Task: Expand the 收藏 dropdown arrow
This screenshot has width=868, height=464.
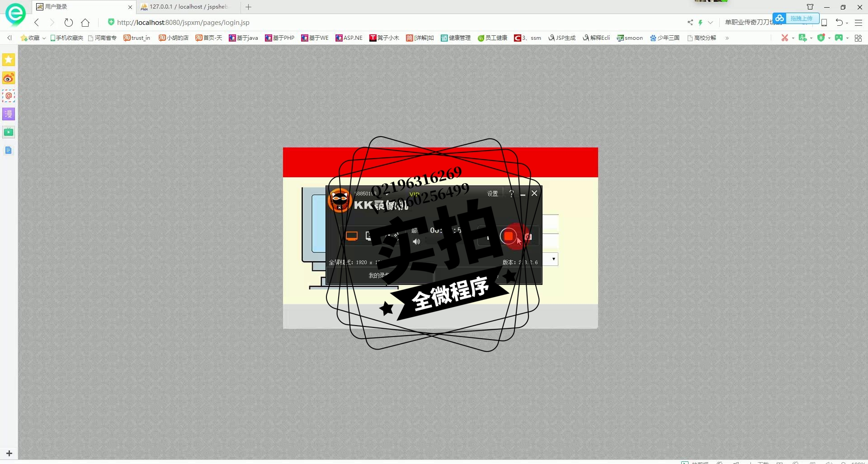Action: coord(44,38)
